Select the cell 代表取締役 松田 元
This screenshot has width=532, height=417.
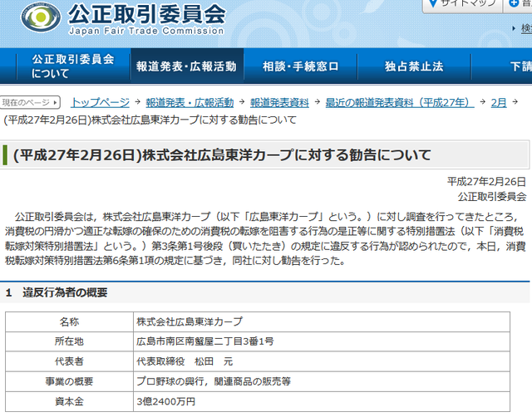point(322,361)
